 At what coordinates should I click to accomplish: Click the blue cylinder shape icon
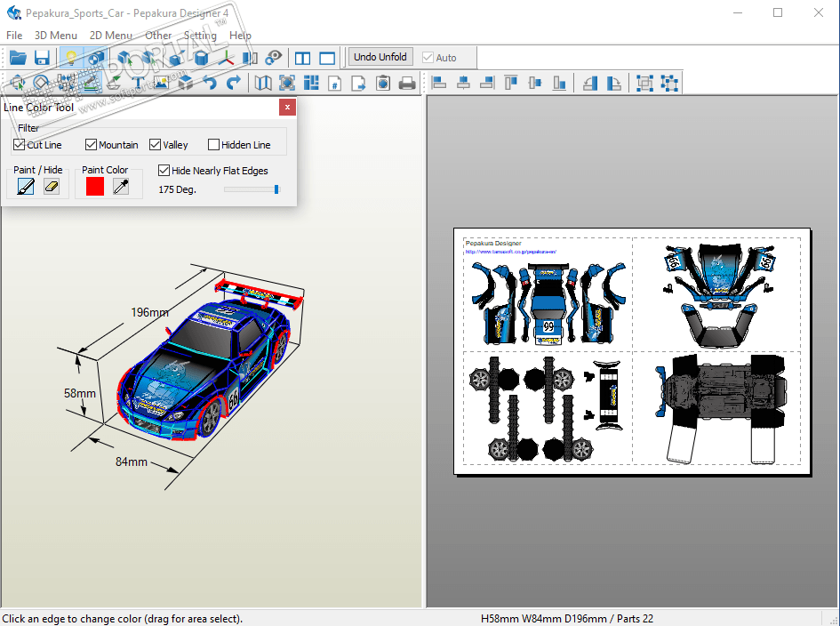201,57
